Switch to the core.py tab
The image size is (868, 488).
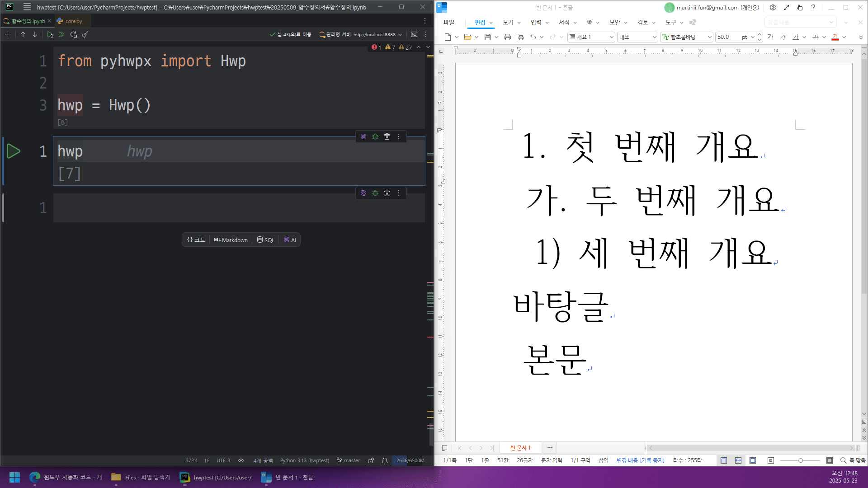73,21
